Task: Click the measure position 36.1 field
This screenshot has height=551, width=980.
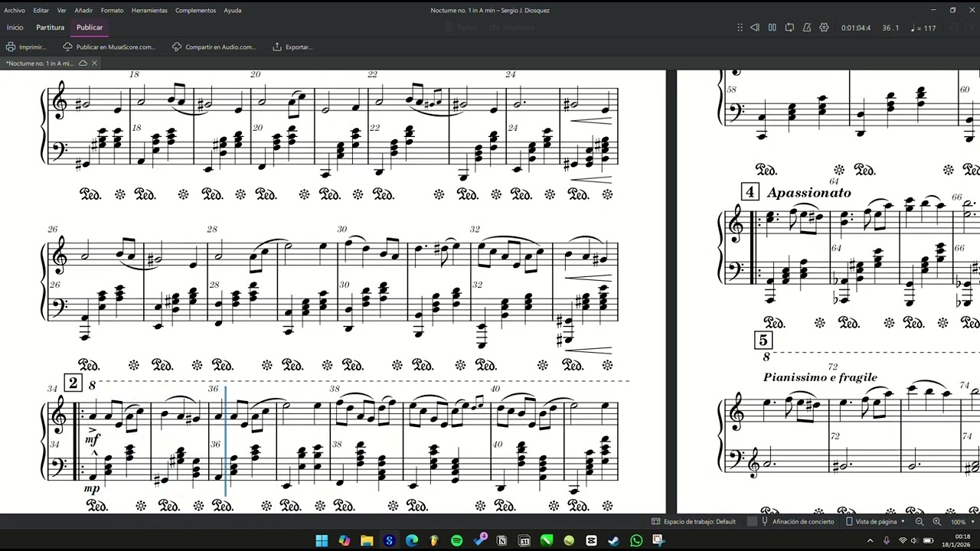Action: (x=890, y=28)
